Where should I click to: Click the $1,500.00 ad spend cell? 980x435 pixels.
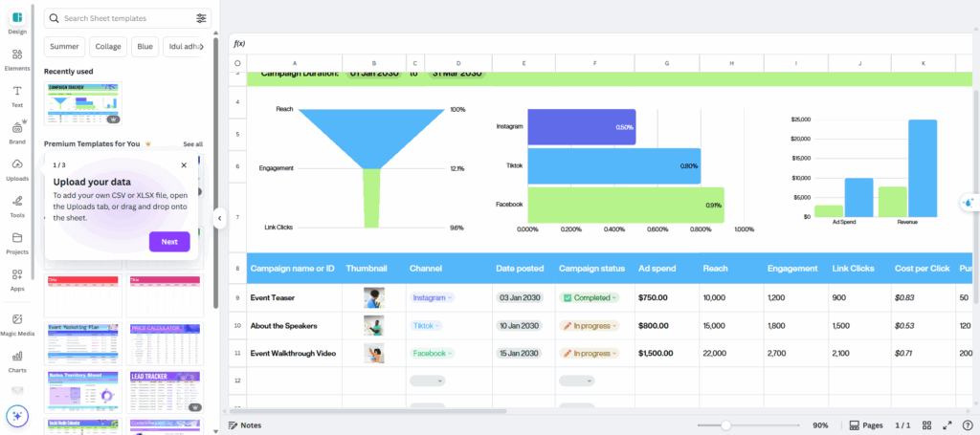pos(667,353)
